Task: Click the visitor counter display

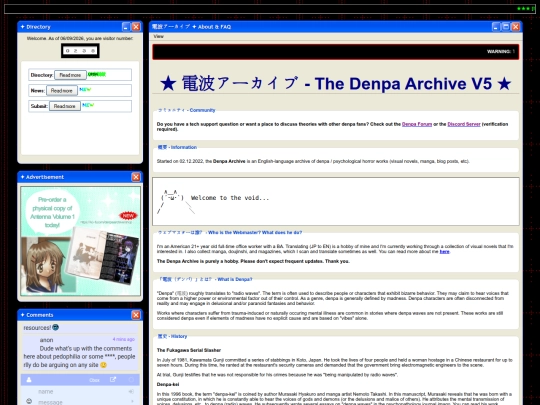Action: 80,51
